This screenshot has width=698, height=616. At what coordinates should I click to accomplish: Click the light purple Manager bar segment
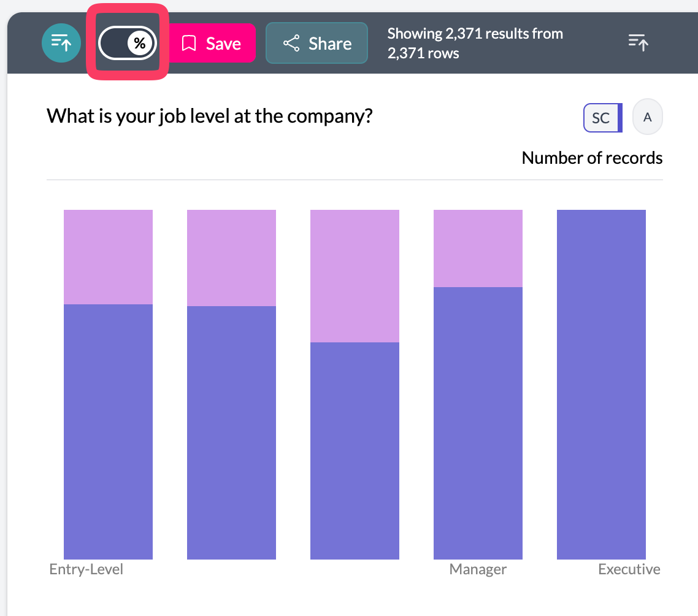478,248
